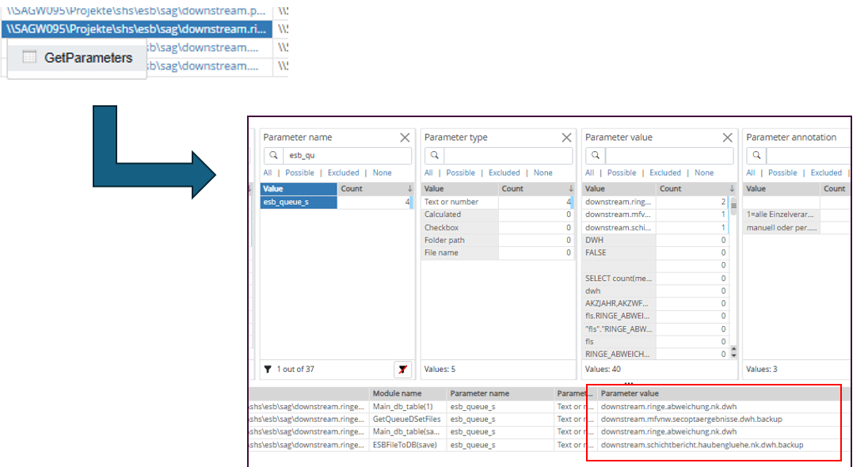The height and width of the screenshot is (467, 868).
Task: Close the Parameter value filter panel
Action: click(x=728, y=138)
